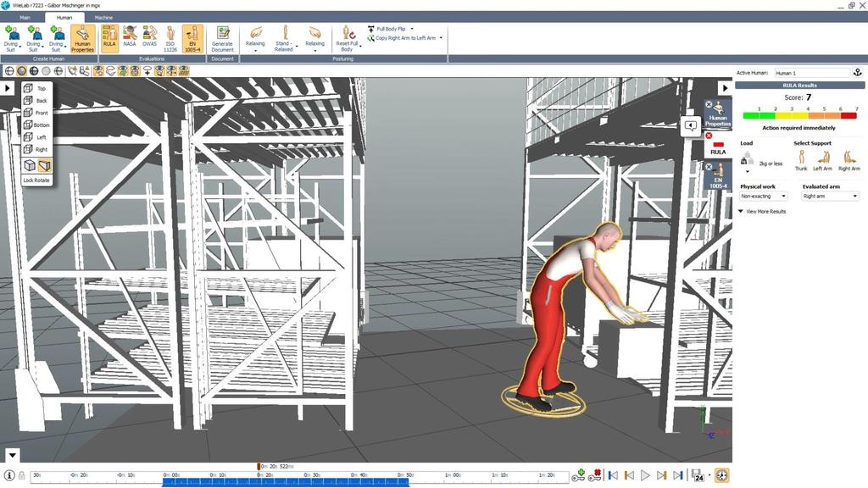Step to the next keyframe

coord(661,475)
